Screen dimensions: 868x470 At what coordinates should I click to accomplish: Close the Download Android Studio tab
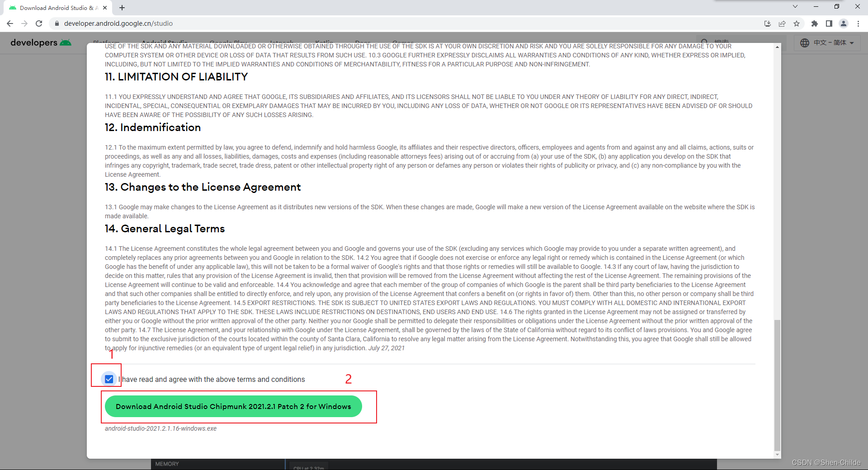(x=105, y=8)
